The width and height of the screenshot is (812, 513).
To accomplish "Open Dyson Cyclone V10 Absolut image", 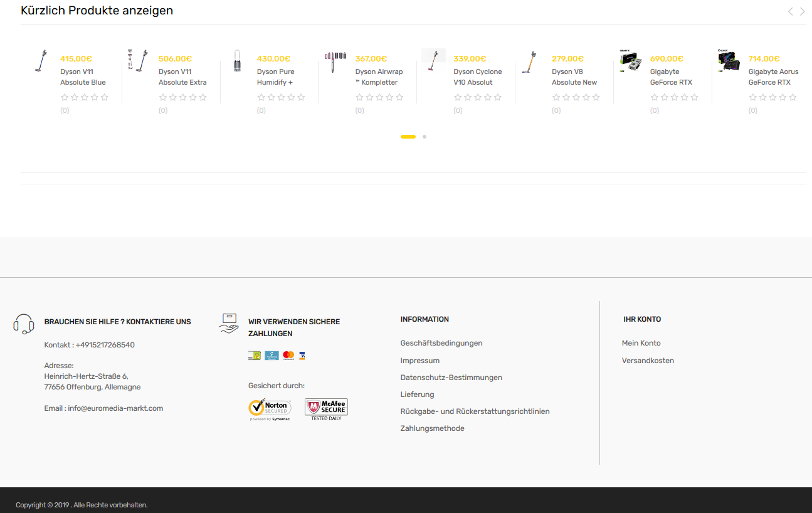I will pos(433,61).
